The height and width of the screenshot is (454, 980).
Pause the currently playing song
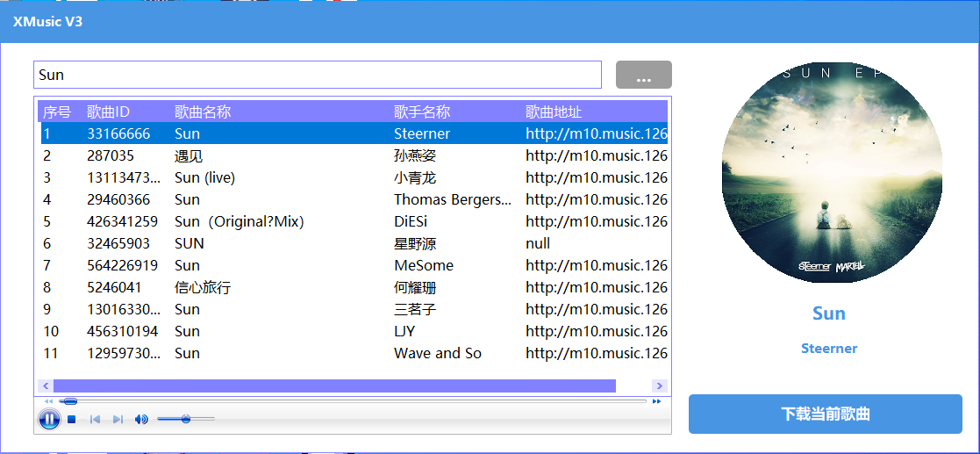pos(49,418)
